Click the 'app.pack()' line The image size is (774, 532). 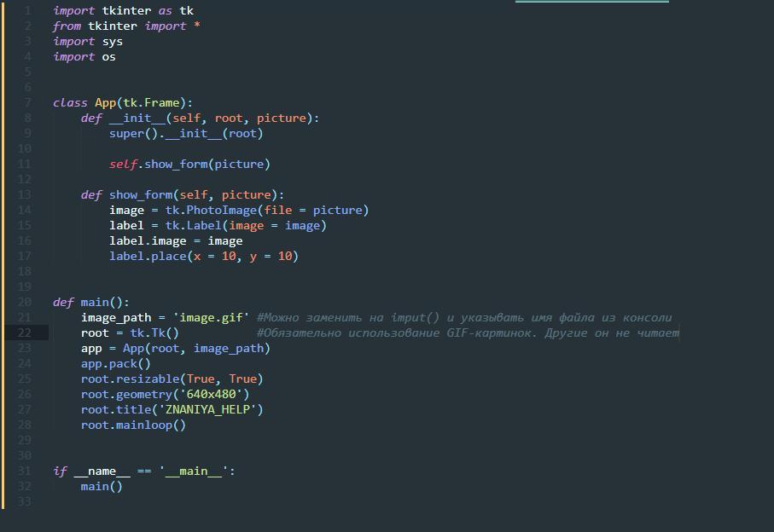[x=116, y=363]
